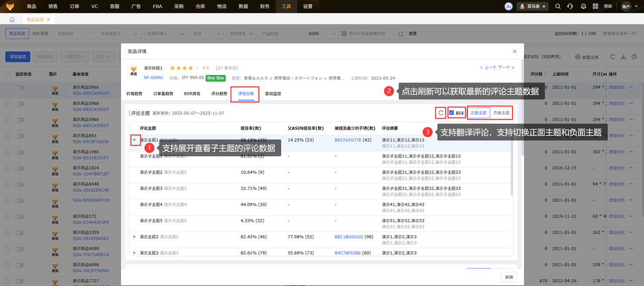Image resolution: width=644 pixels, height=286 pixels.
Task: Open the customer support headset icon
Action: tap(570, 7)
